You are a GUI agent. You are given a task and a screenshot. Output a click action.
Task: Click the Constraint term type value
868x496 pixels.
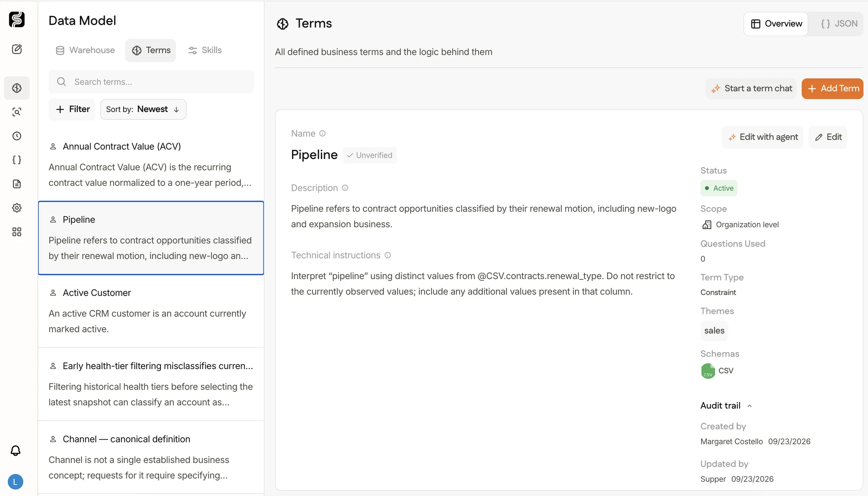click(718, 292)
